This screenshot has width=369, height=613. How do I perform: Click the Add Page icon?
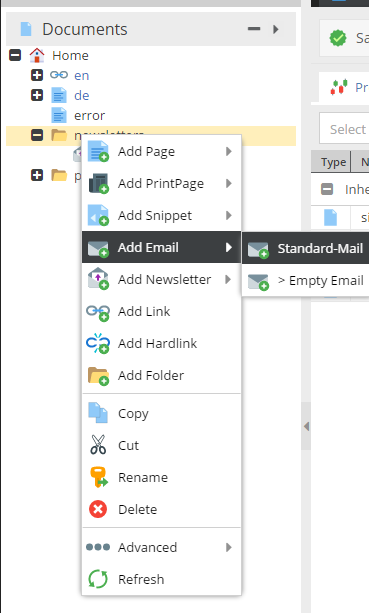pos(98,151)
